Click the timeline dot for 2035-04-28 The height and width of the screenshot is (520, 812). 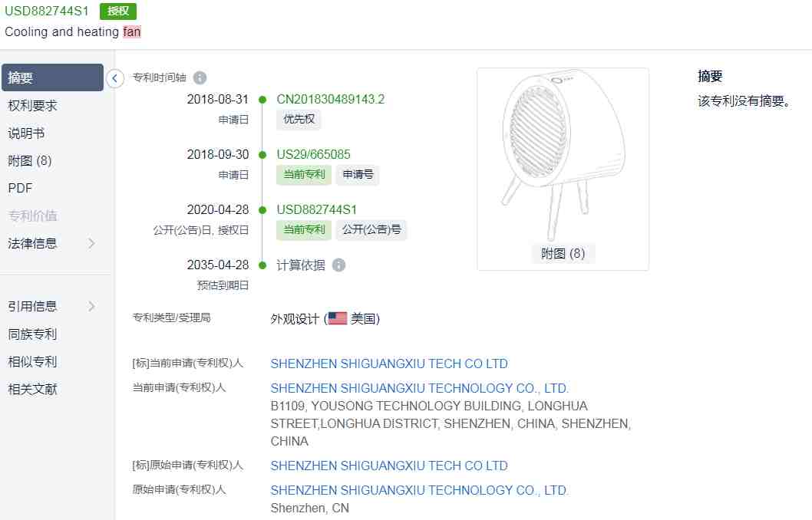coord(262,265)
